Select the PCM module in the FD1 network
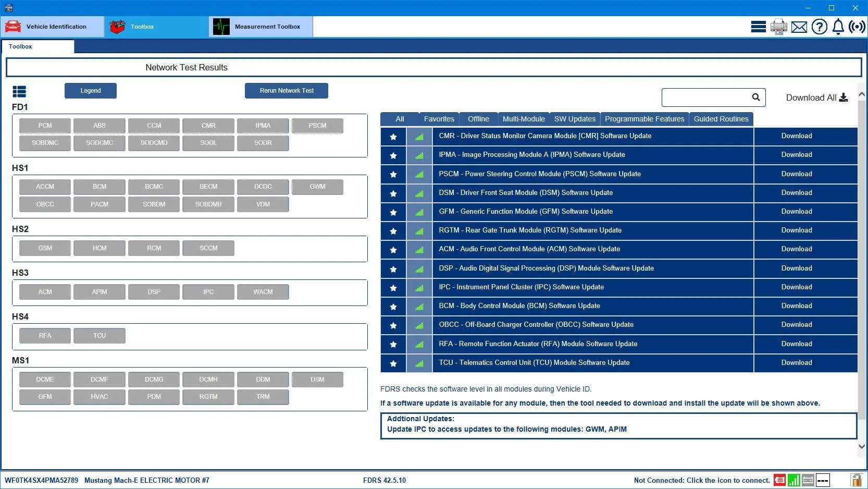Screen dimensions: 868x489 point(45,126)
